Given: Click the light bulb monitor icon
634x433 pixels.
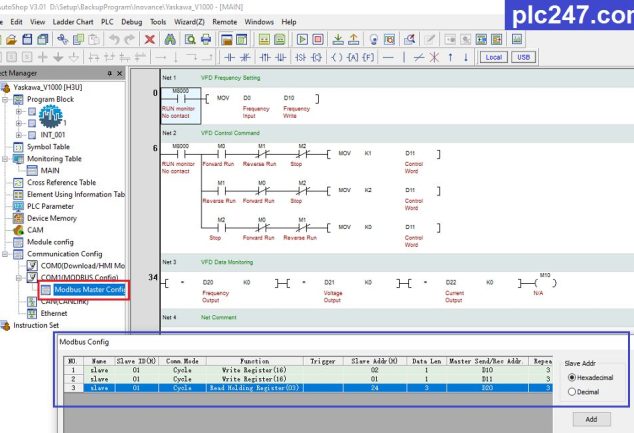Looking at the screenshot, I should (x=374, y=39).
